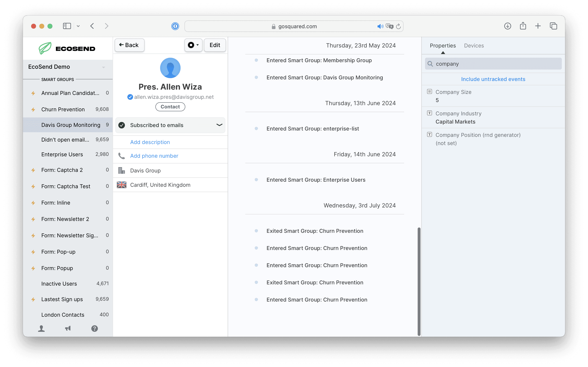Screen dimensions: 588x367
Task: Select Annual Plan Candidates smart group
Action: [68, 93]
